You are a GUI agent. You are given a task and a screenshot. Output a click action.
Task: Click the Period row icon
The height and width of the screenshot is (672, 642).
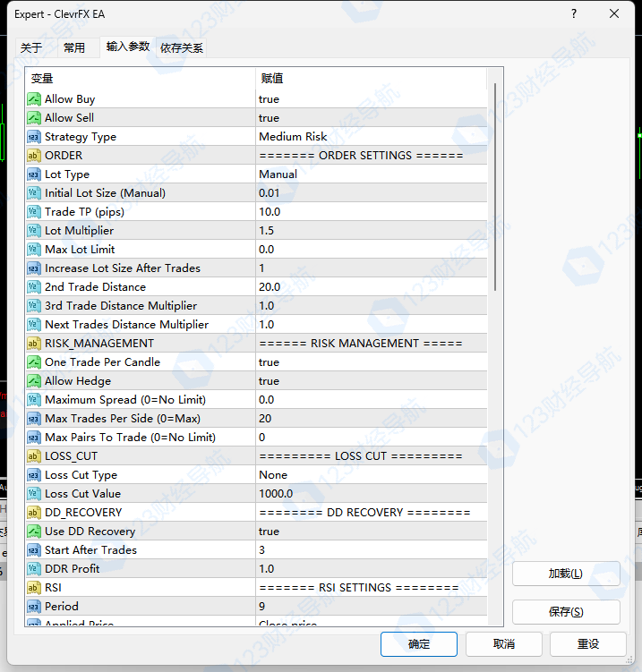pos(34,607)
